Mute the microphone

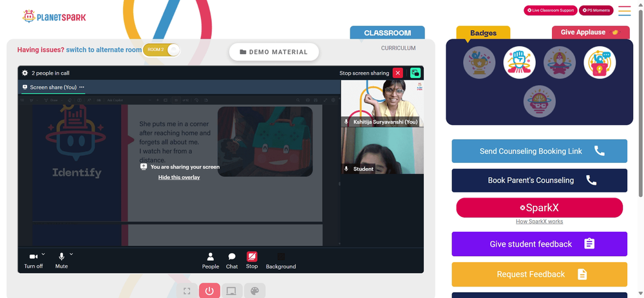pos(61,260)
